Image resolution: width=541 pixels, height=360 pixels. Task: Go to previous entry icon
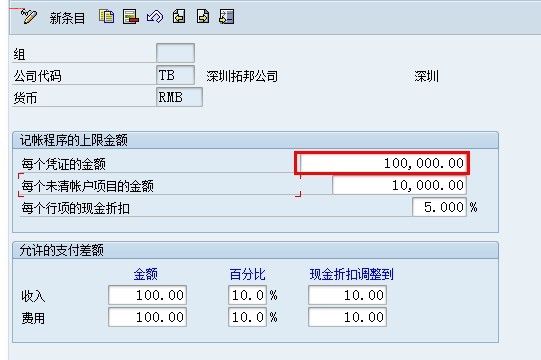(x=179, y=16)
